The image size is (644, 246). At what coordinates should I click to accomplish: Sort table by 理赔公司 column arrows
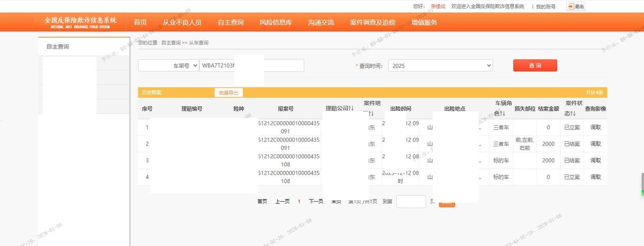[x=351, y=109]
